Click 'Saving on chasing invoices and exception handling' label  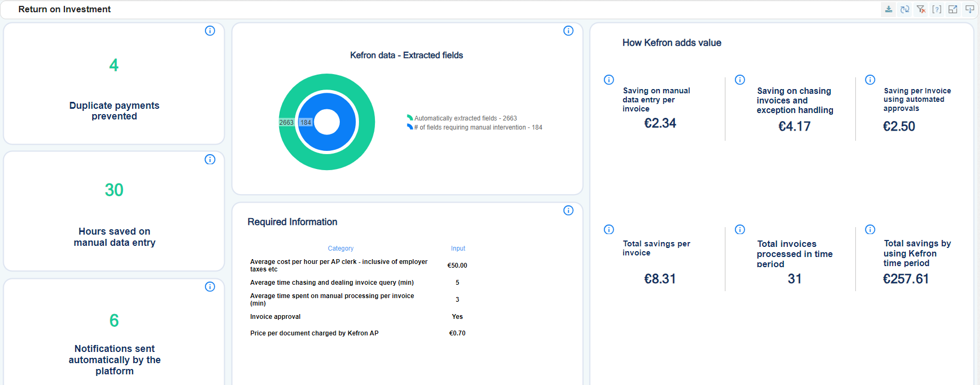click(795, 100)
